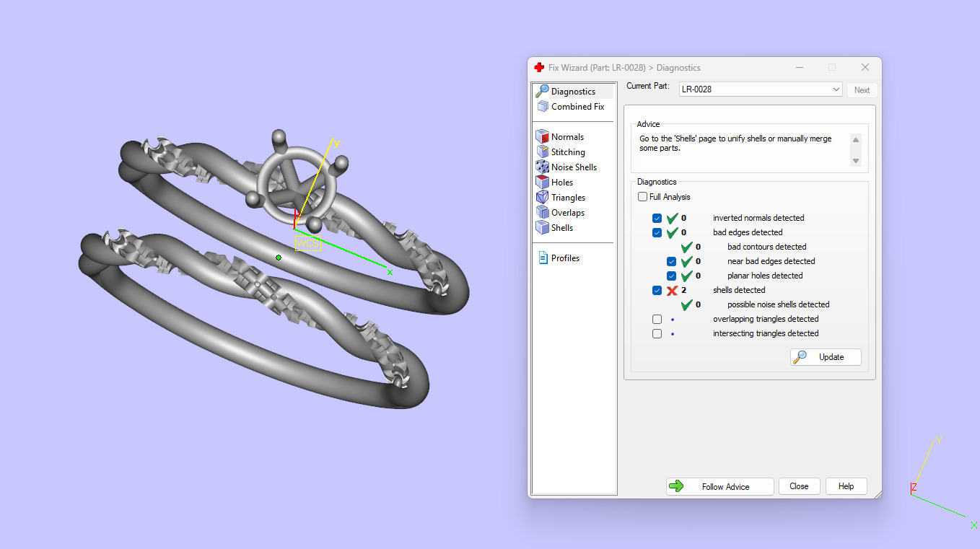Click the red cross Fix Wizard title icon
The width and height of the screenshot is (980, 549).
(x=539, y=67)
